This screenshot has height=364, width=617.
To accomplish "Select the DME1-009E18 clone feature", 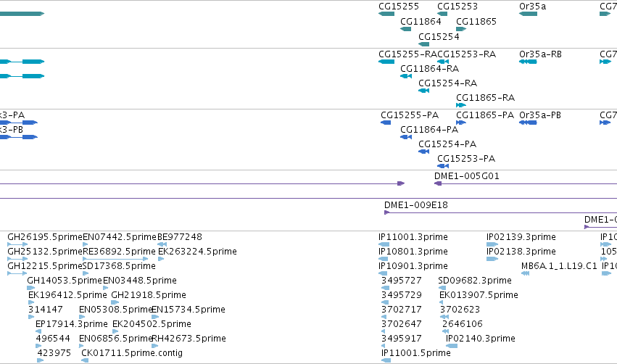I will (x=500, y=213).
